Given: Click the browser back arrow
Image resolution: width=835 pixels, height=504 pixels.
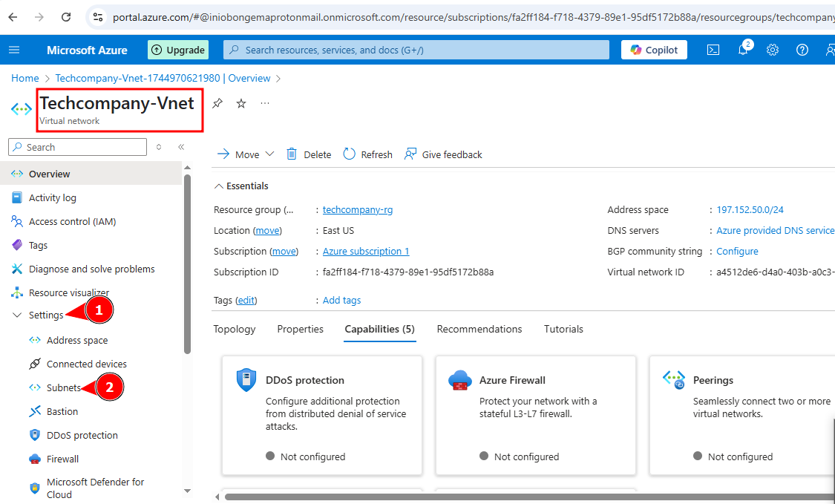Looking at the screenshot, I should (13, 17).
